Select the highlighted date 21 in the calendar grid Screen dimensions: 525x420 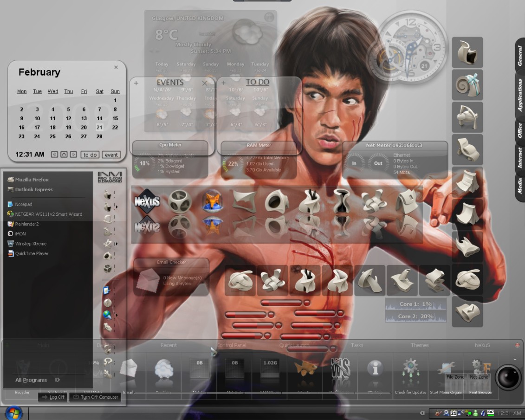(x=99, y=127)
